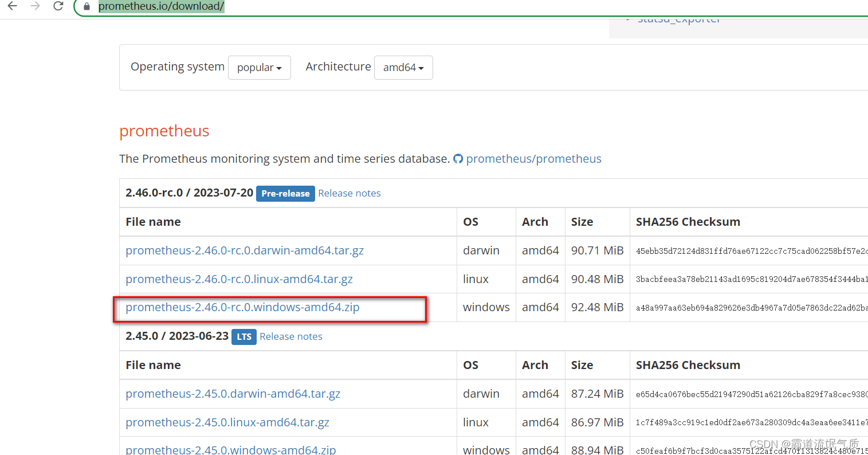This screenshot has height=455, width=868.
Task: Reload the page with the refresh icon
Action: pyautogui.click(x=58, y=6)
